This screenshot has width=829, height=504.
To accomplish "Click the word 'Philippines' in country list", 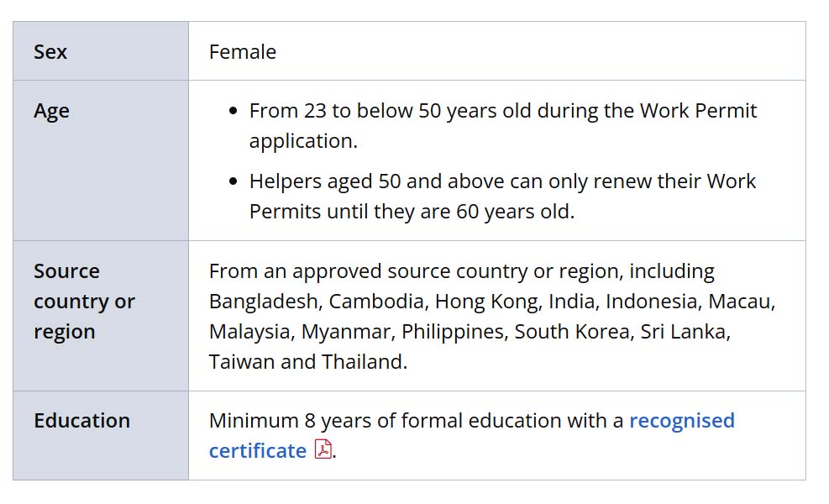I will click(x=453, y=332).
